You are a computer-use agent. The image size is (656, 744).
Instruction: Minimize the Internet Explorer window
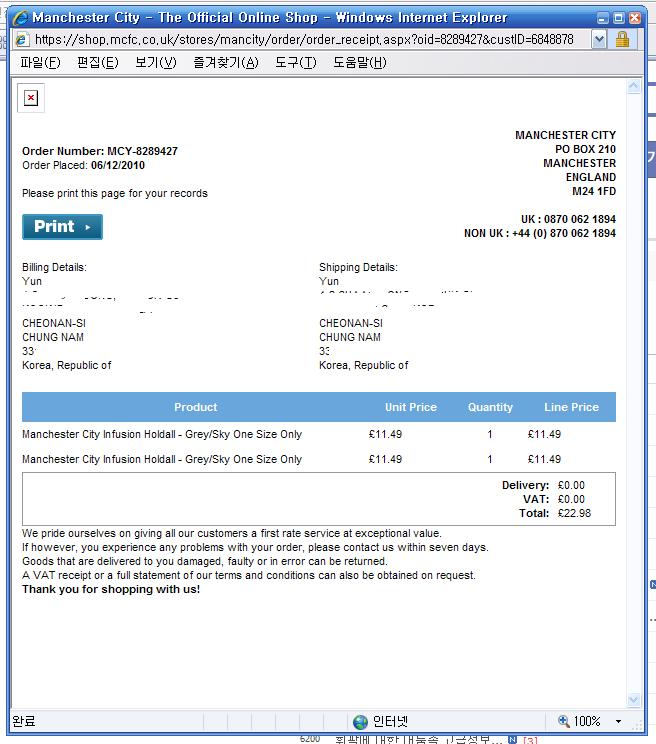click(x=603, y=18)
